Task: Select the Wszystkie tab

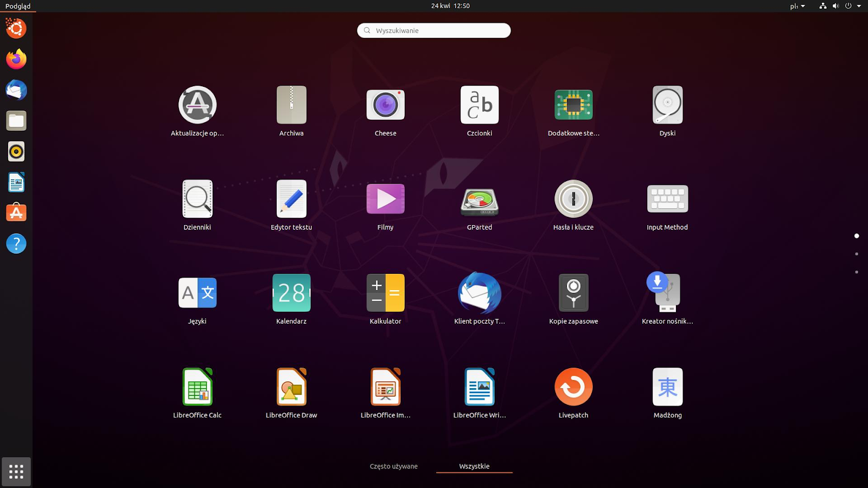Action: [x=474, y=466]
